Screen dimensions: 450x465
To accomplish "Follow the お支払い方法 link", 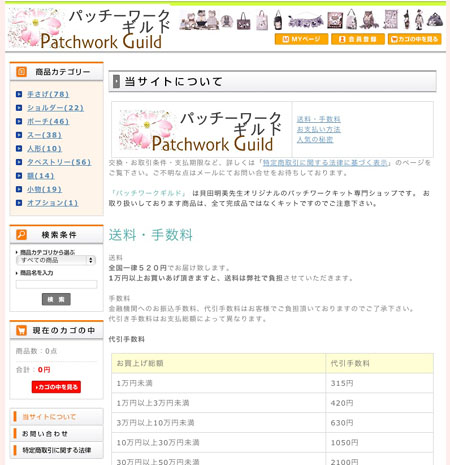I will [x=319, y=129].
